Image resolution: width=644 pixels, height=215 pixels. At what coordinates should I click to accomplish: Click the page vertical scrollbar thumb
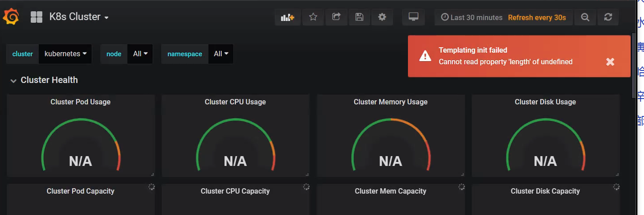pyautogui.click(x=634, y=65)
